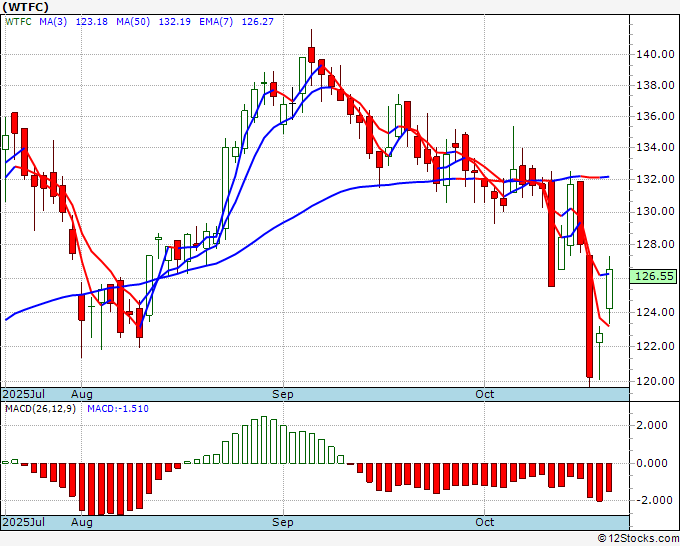Click the 130.00 price axis label
This screenshot has height=546, width=680.
655,212
